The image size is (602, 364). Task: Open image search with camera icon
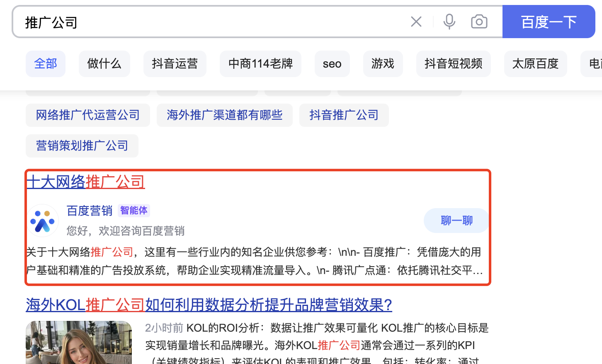pyautogui.click(x=479, y=22)
